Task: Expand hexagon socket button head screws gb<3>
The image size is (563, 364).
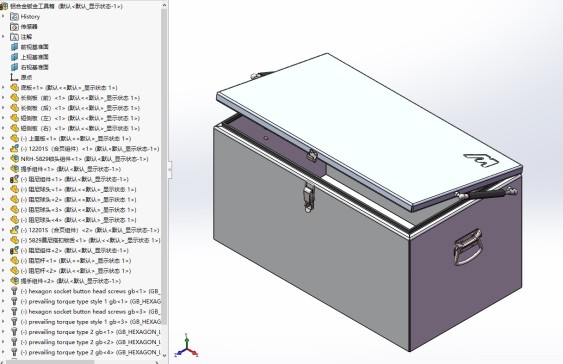Action: [4, 311]
